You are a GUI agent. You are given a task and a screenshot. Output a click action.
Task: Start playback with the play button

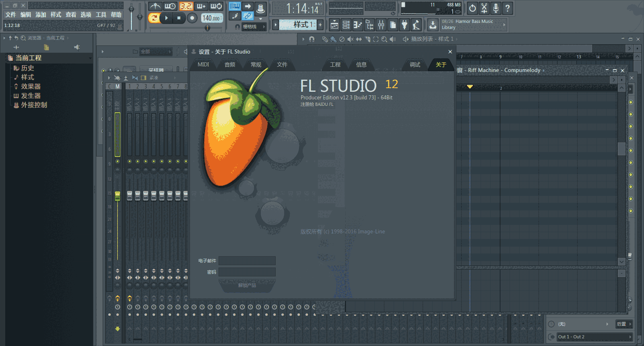pos(166,18)
